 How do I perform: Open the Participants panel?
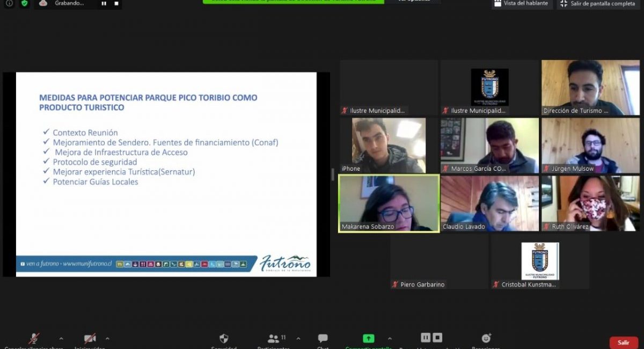pyautogui.click(x=274, y=339)
